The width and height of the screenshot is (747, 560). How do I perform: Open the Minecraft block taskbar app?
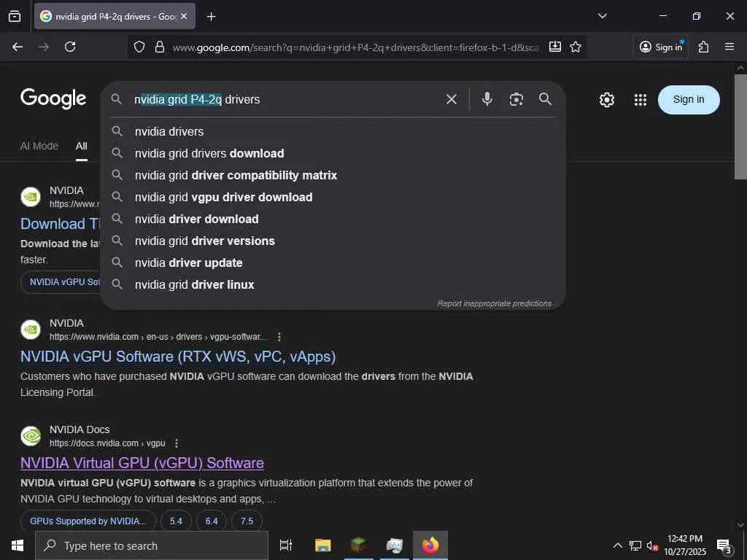point(359,545)
